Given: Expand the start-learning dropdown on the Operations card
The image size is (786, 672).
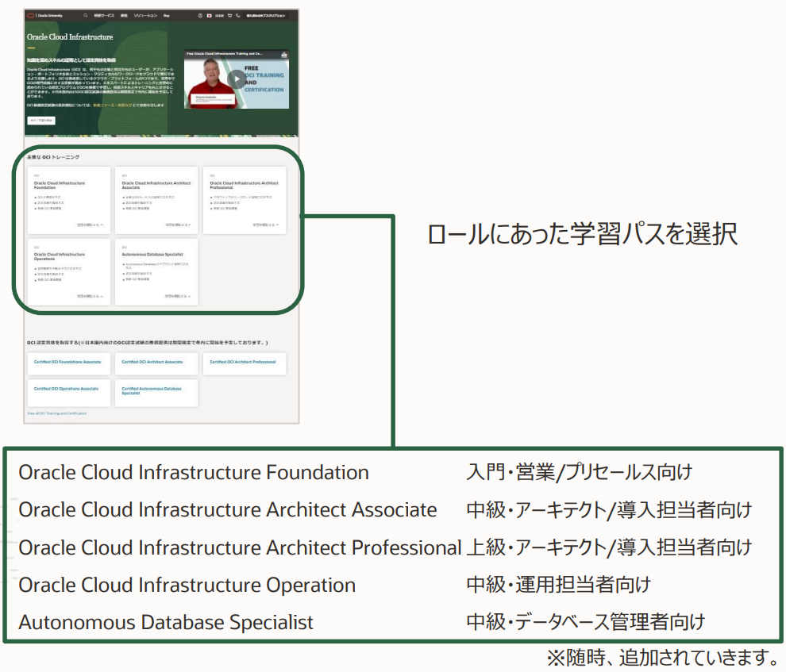Looking at the screenshot, I should point(90,297).
